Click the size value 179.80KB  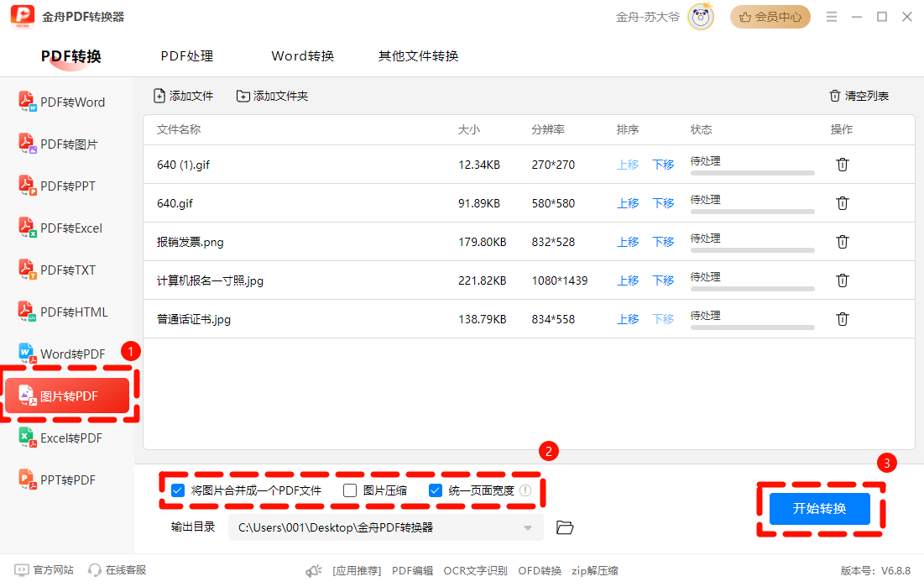coord(482,242)
